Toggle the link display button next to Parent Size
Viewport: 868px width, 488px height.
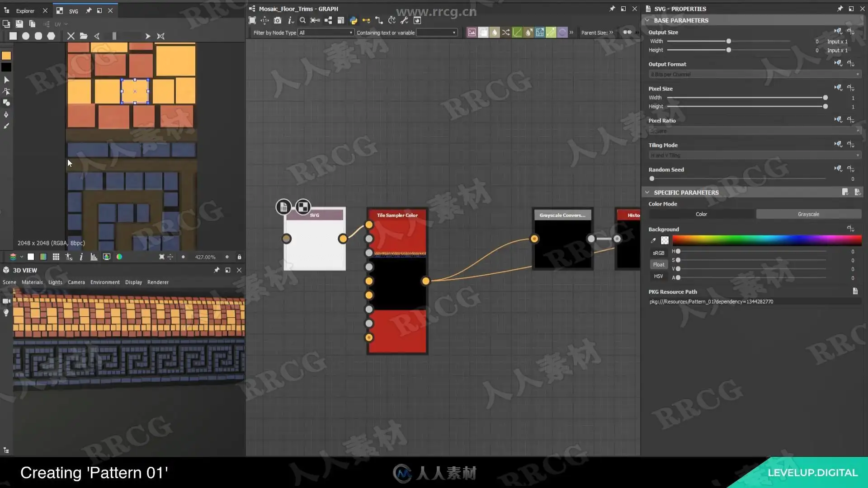(627, 33)
